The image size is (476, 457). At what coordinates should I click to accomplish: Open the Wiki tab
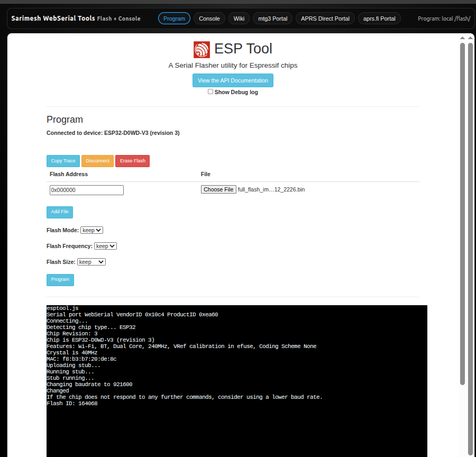click(239, 19)
